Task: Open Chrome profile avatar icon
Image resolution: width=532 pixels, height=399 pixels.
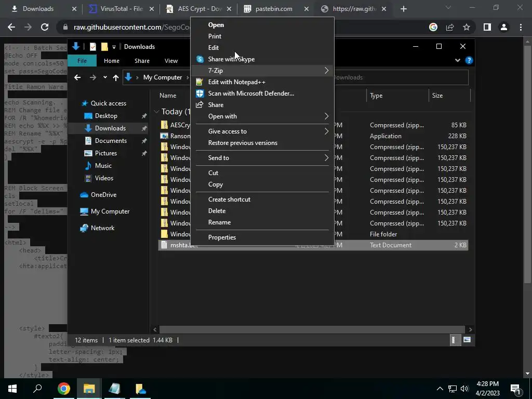Action: (x=504, y=27)
